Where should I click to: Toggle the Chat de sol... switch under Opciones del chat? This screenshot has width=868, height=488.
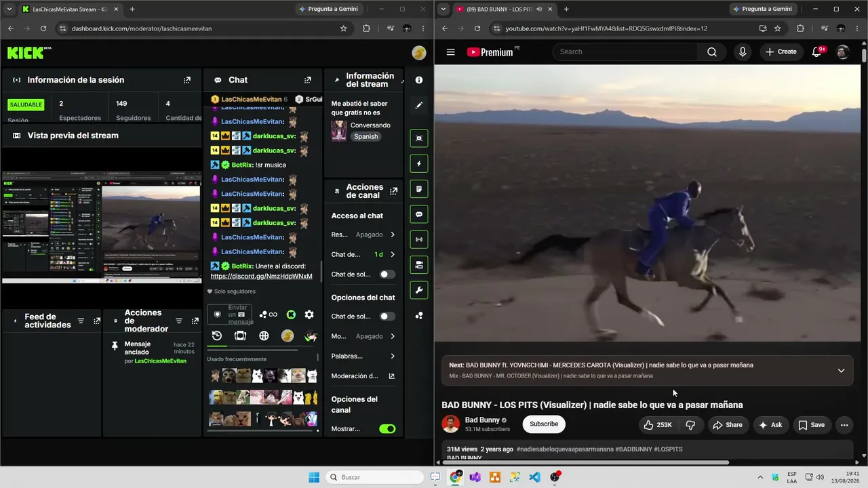(387, 317)
